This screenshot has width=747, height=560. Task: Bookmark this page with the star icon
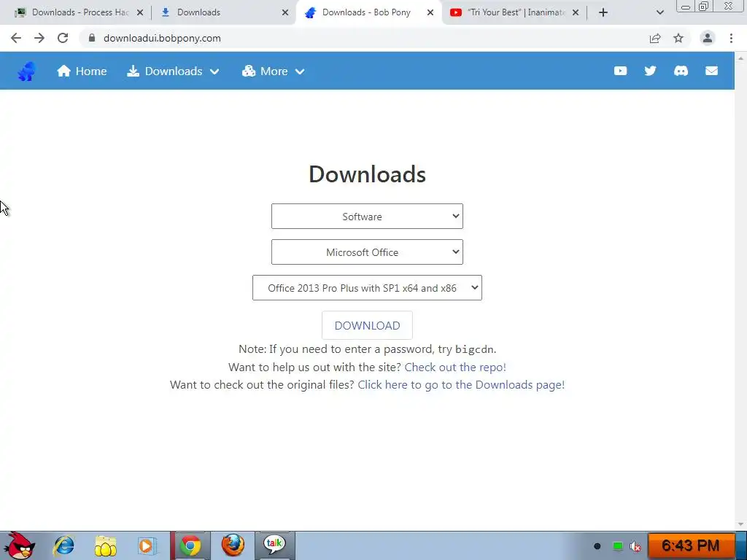tap(678, 38)
